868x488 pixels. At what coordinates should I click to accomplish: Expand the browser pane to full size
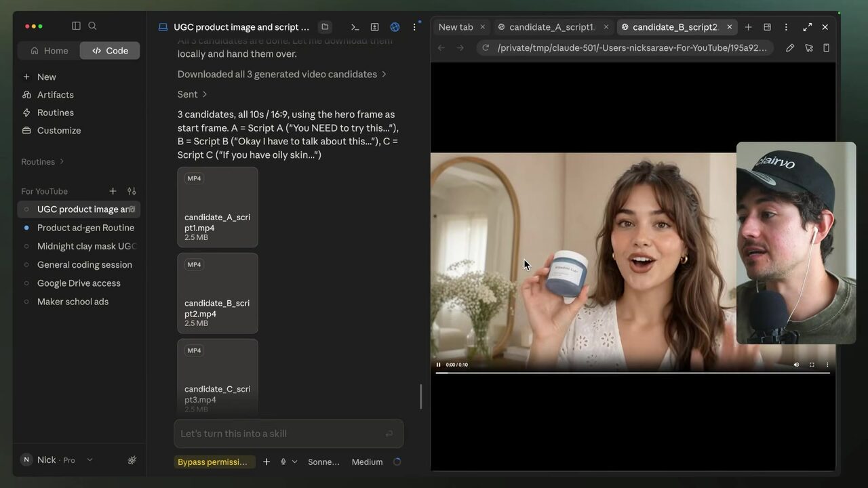[x=807, y=27]
